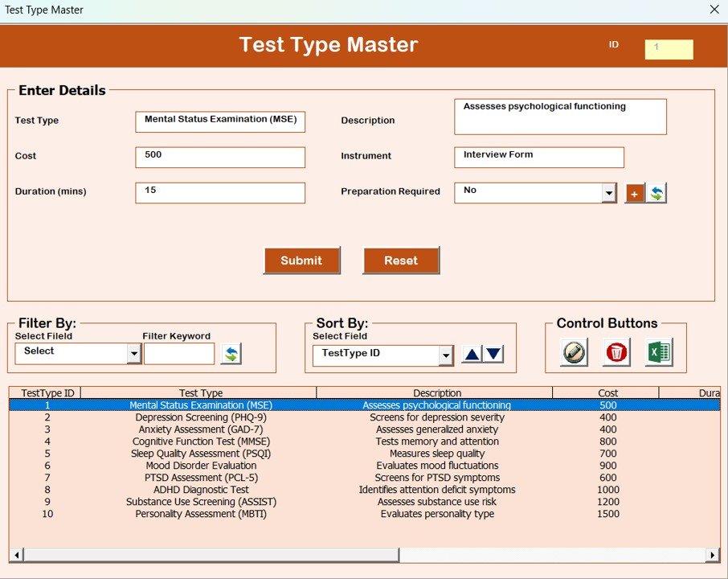Click the Instrument input field
Image resolution: width=728 pixels, height=579 pixels.
coord(539,157)
